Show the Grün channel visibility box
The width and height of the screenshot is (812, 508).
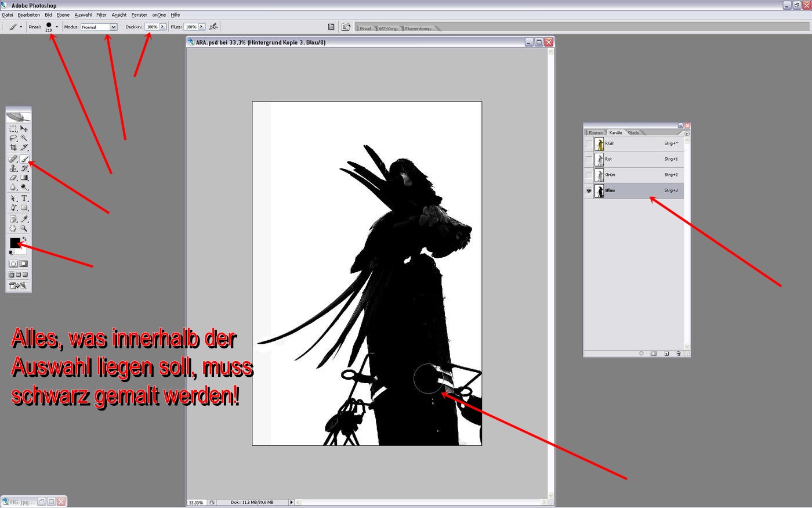tap(589, 175)
